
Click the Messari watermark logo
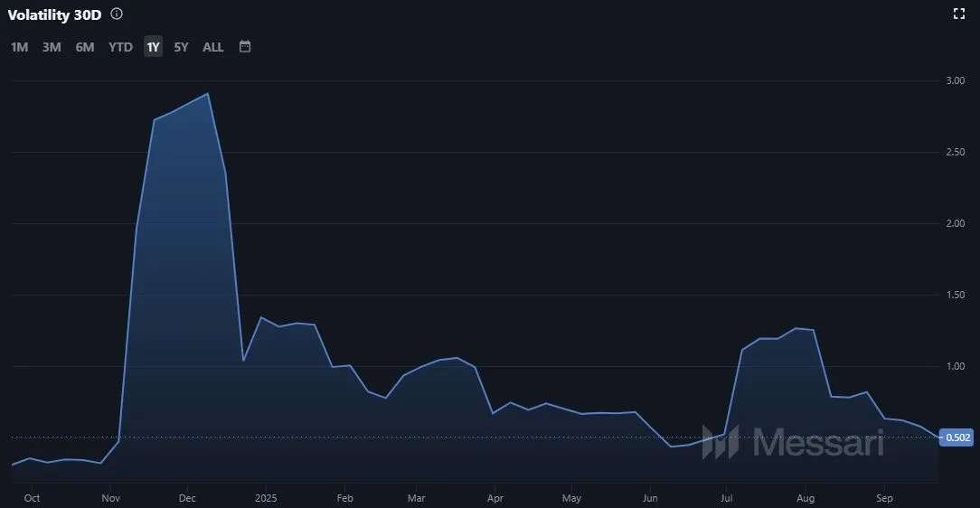click(793, 442)
